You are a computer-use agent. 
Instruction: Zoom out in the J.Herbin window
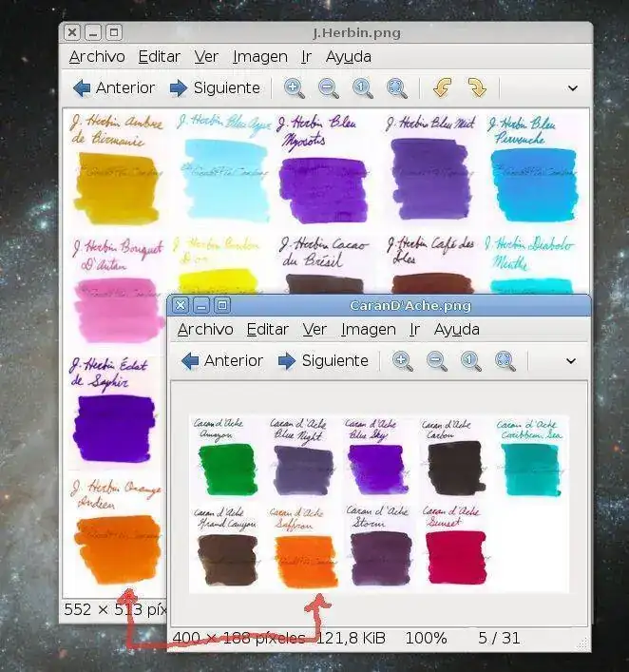tap(329, 88)
